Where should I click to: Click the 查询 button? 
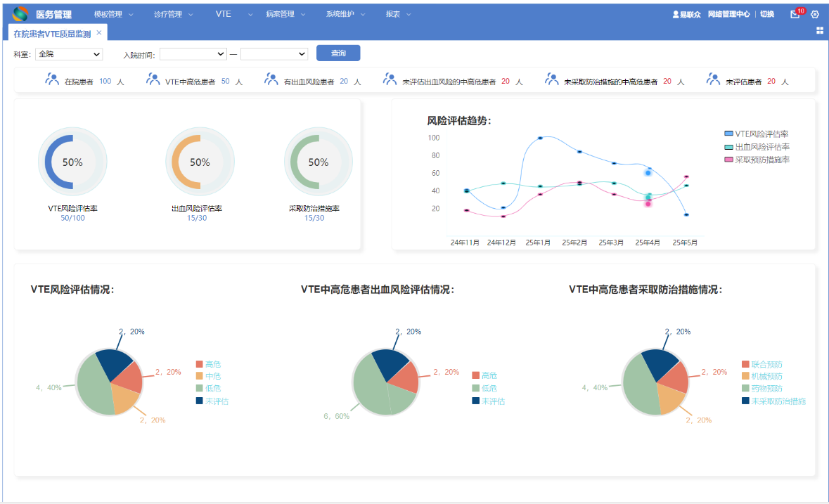coord(338,53)
